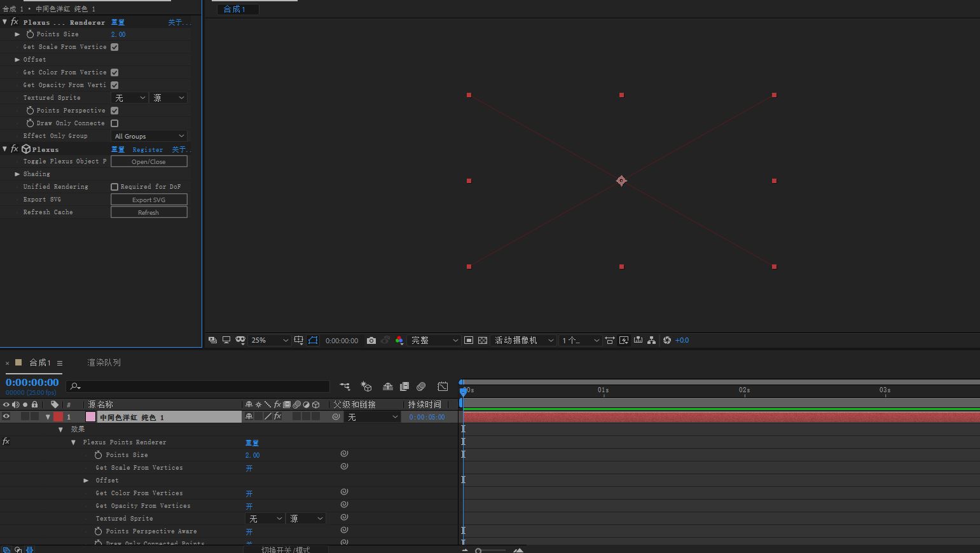Enable Draw Only Connected Points checkbox
The height and width of the screenshot is (553, 980).
click(114, 123)
